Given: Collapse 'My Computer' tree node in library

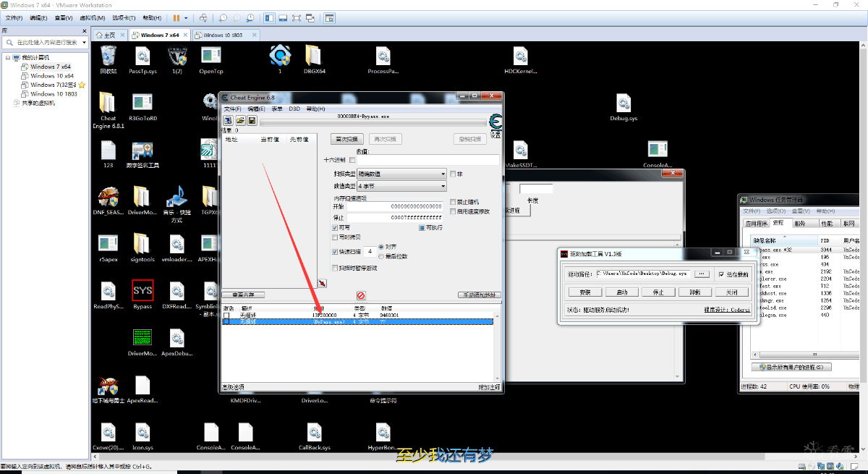Looking at the screenshot, I should (8, 57).
